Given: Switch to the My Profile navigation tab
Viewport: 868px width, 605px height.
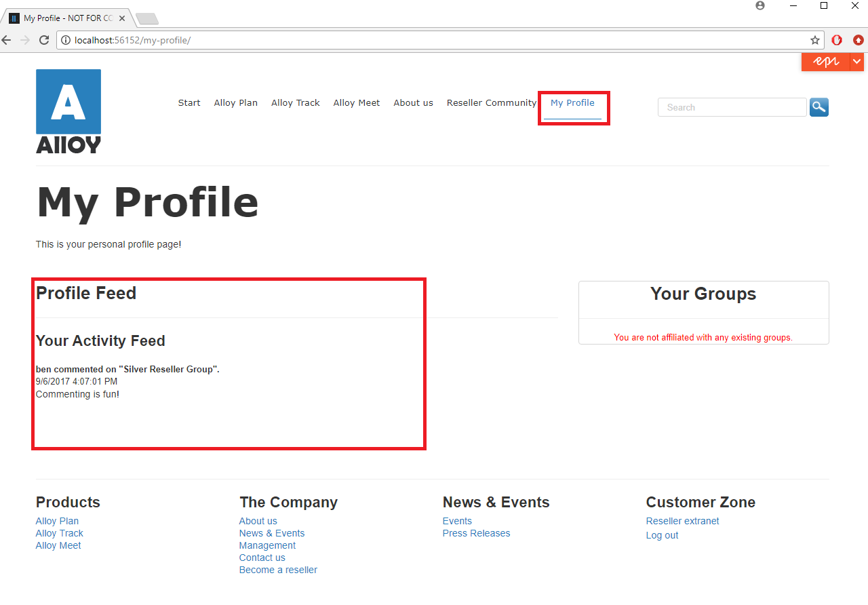Looking at the screenshot, I should pos(573,103).
